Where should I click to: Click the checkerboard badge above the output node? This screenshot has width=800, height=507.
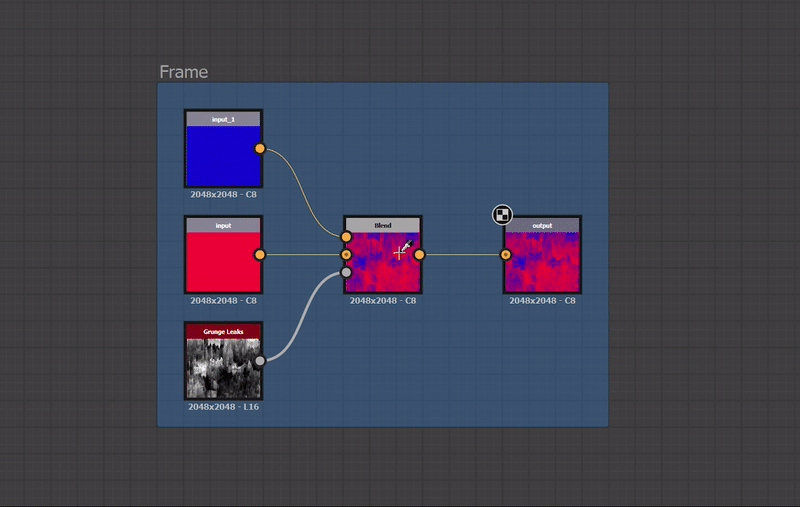(x=502, y=214)
